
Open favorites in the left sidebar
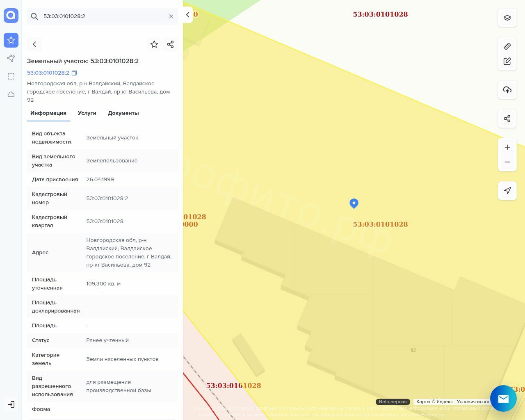11,40
